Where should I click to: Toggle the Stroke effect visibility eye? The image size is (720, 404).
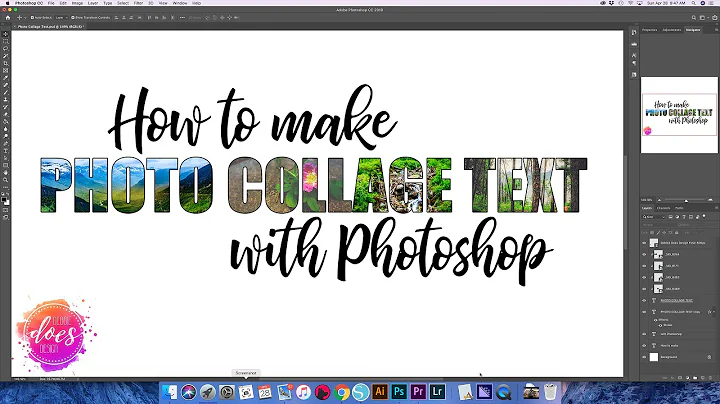[660, 325]
